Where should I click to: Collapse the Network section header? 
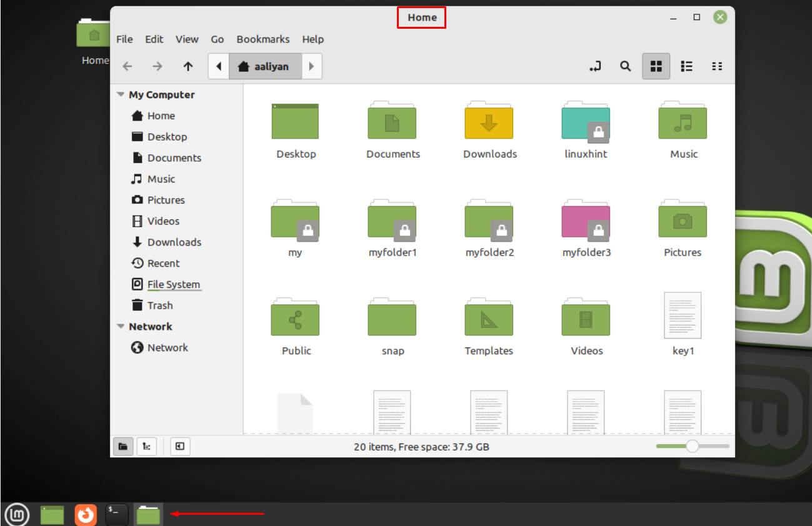(x=121, y=327)
